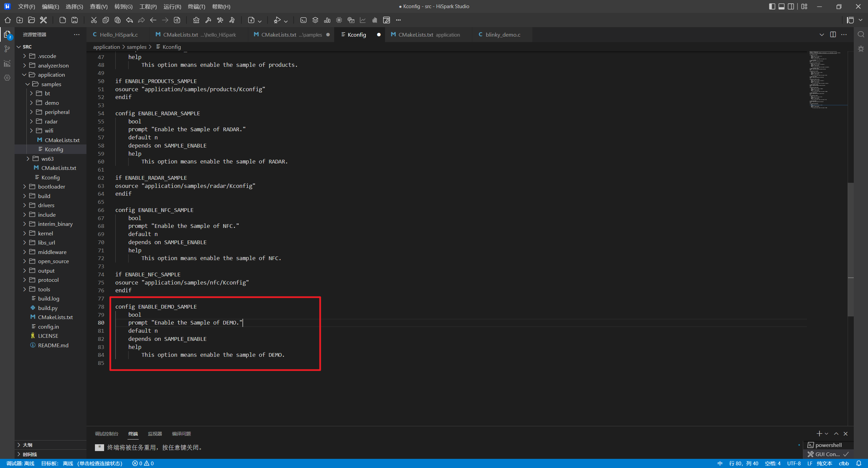This screenshot has width=868, height=468.
Task: Toggle the bottom panel layout button
Action: coord(782,6)
